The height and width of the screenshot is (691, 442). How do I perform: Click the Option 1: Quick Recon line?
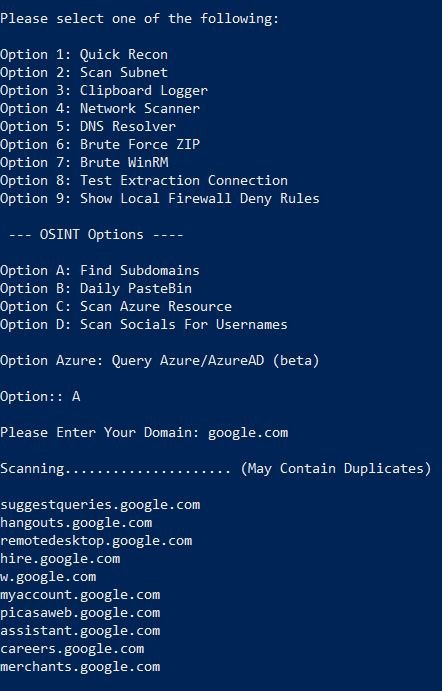84,55
